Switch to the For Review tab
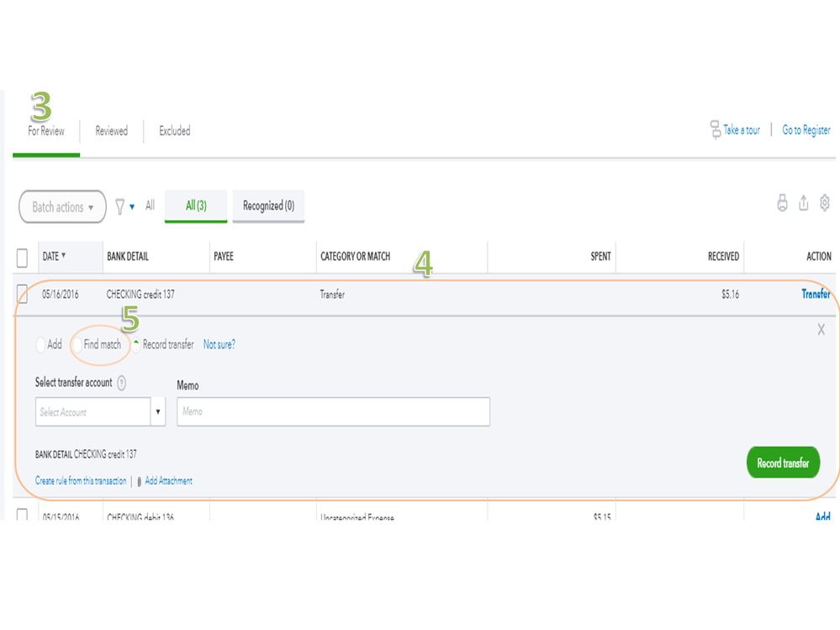Screen dimensions: 840x630 (46, 130)
